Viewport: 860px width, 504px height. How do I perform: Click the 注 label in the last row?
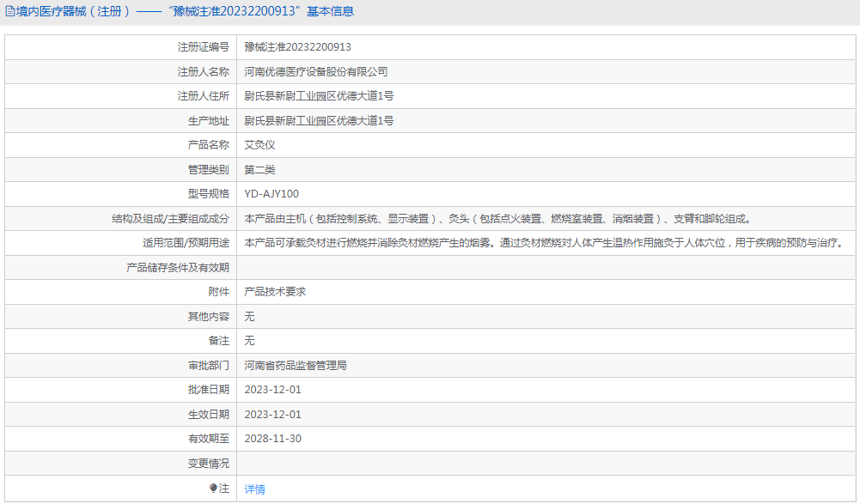[224, 488]
